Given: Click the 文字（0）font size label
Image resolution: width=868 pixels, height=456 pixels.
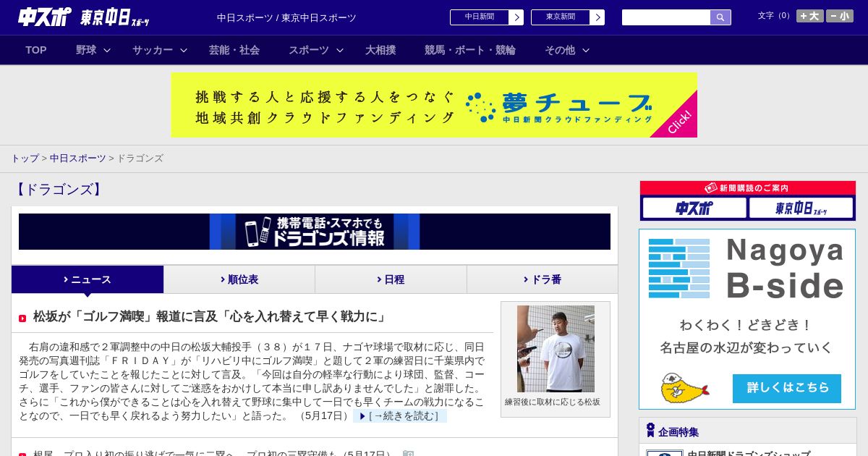Looking at the screenshot, I should point(775,16).
